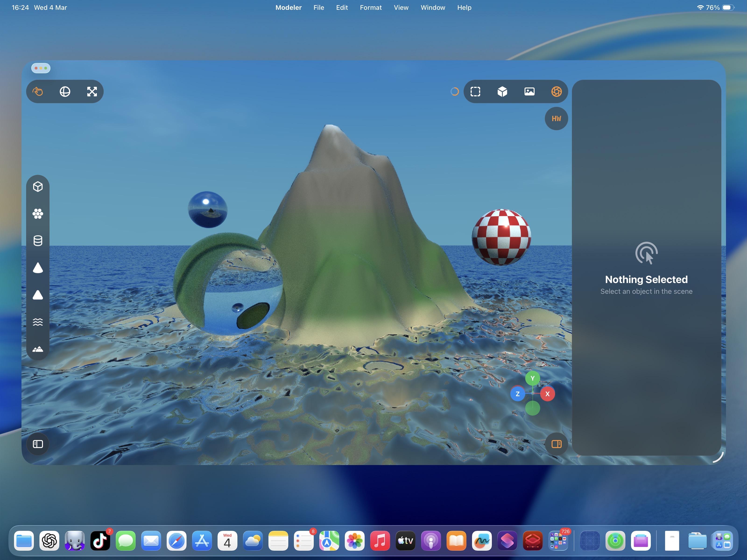Select the green-rimmed glass sphere
The height and width of the screenshot is (560, 747).
(228, 283)
